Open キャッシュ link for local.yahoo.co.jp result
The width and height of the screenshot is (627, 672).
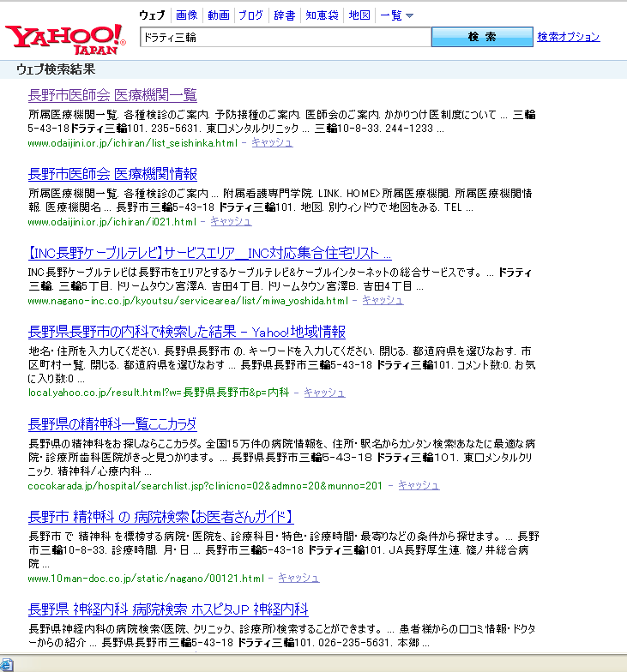pyautogui.click(x=324, y=393)
